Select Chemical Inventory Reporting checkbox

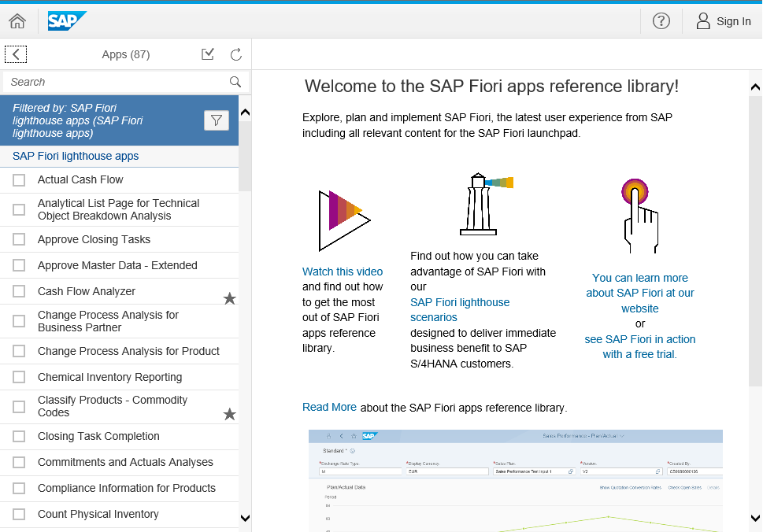click(x=19, y=377)
